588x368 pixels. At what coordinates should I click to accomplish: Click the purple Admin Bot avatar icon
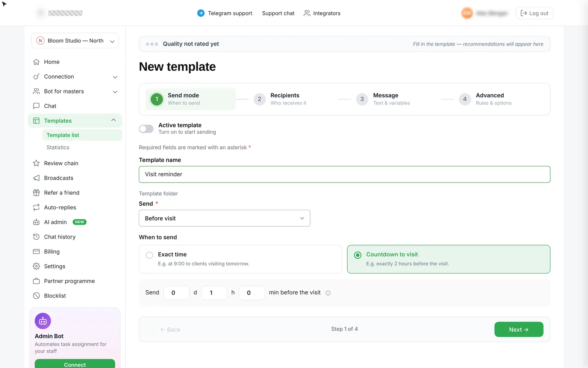coord(43,321)
